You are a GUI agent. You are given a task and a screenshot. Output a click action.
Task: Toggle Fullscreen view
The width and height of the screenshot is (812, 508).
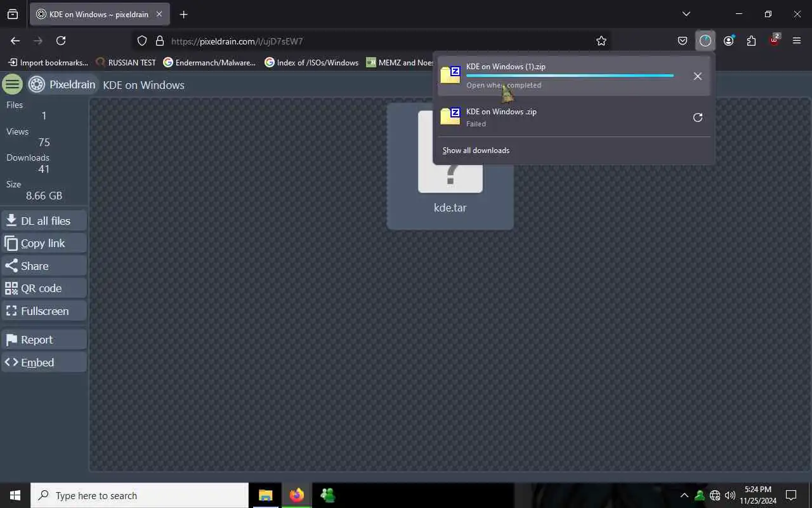(44, 311)
